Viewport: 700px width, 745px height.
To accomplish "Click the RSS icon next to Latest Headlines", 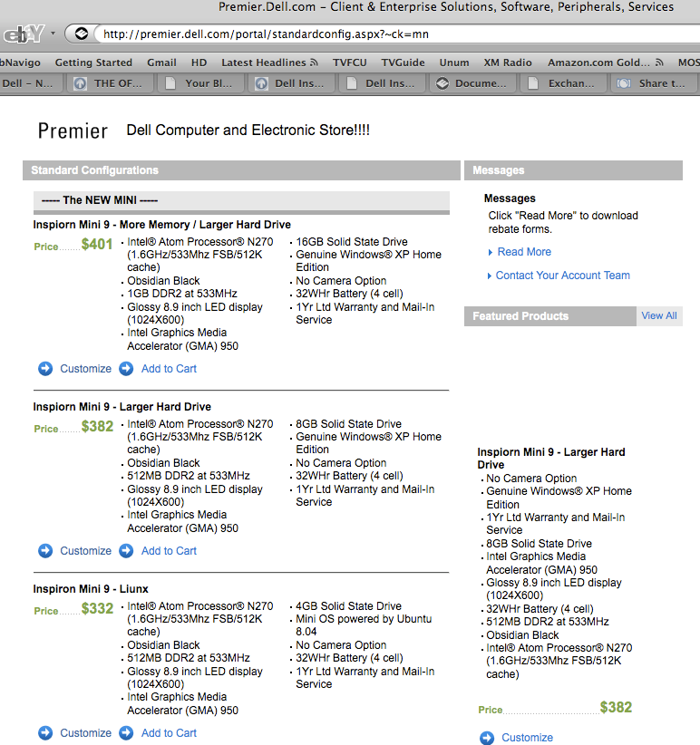I will [x=314, y=63].
